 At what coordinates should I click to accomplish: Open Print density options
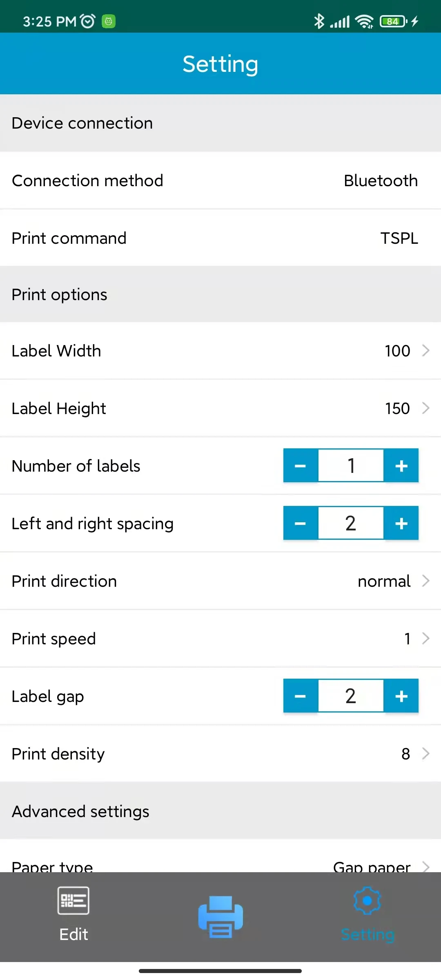[x=220, y=753]
